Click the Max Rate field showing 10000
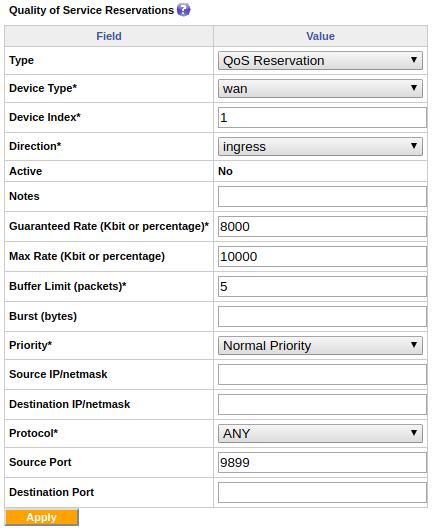443x530 pixels. click(322, 257)
